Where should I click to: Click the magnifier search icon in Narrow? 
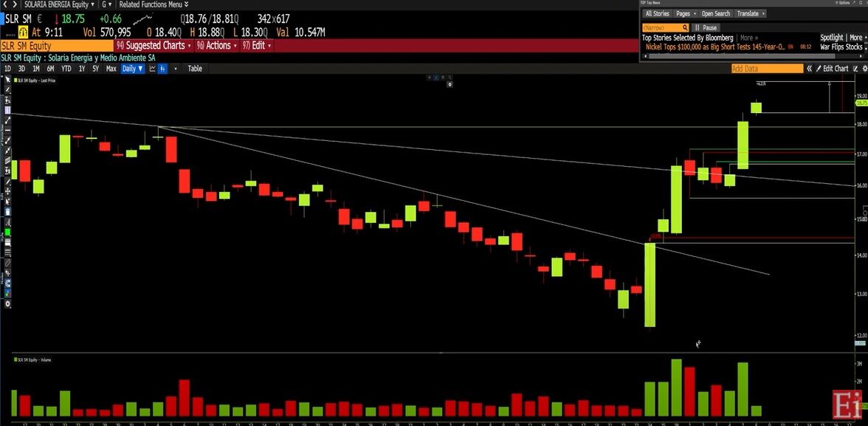coord(685,27)
